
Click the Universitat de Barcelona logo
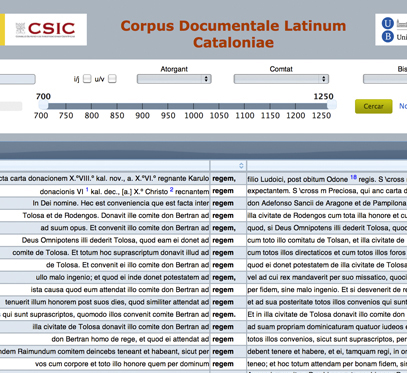391,30
